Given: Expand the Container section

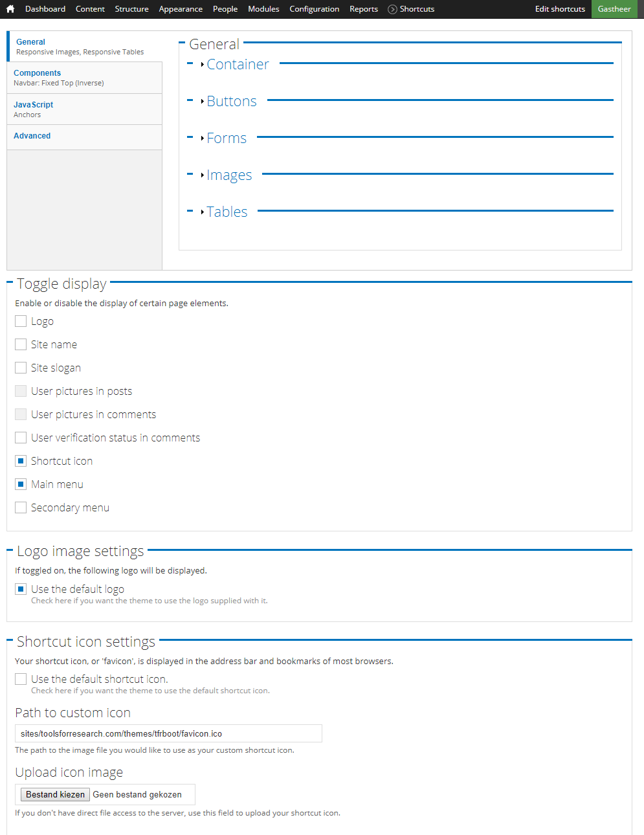Looking at the screenshot, I should click(x=237, y=65).
